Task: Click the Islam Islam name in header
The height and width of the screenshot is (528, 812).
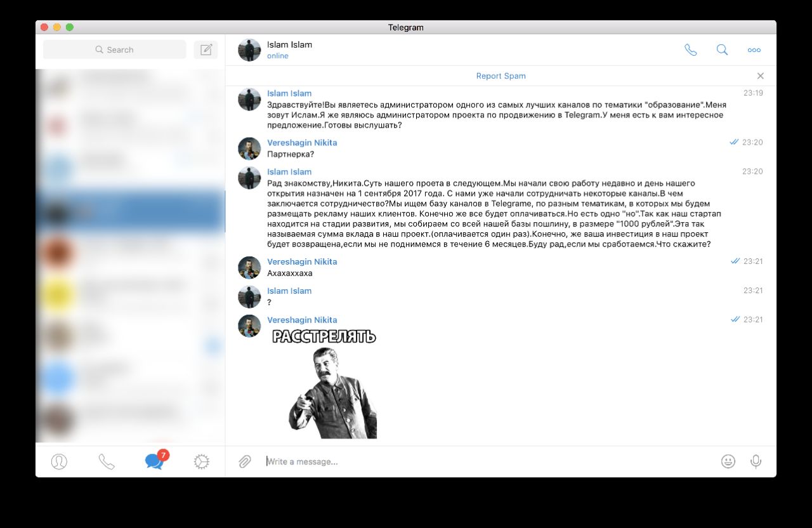Action: point(289,44)
